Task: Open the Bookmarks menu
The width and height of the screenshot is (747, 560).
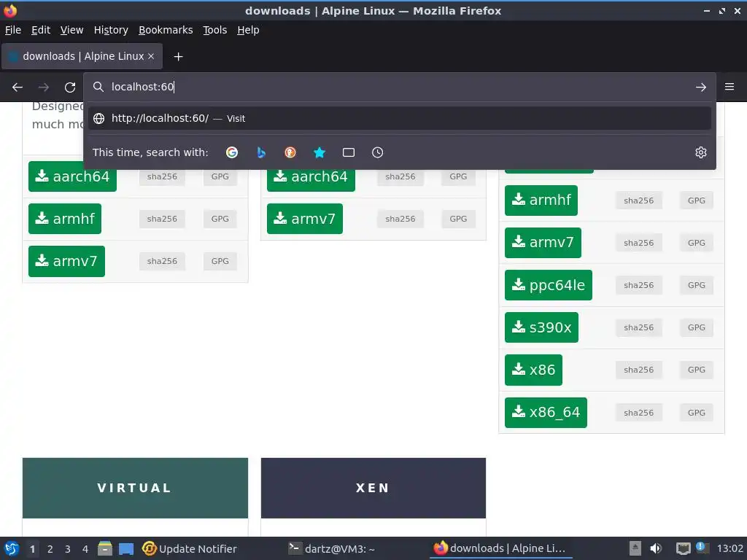Action: click(x=166, y=30)
